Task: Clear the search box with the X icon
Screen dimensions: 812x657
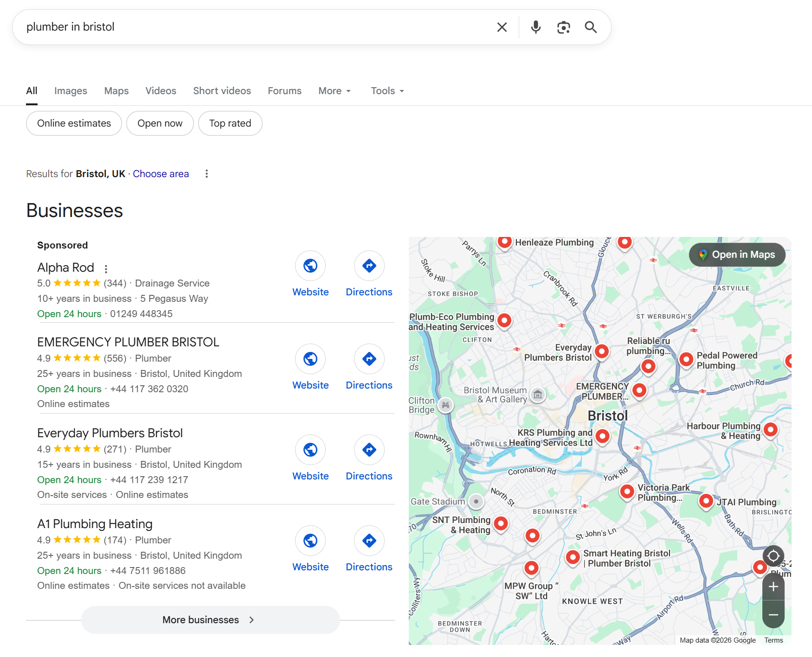Action: tap(502, 27)
